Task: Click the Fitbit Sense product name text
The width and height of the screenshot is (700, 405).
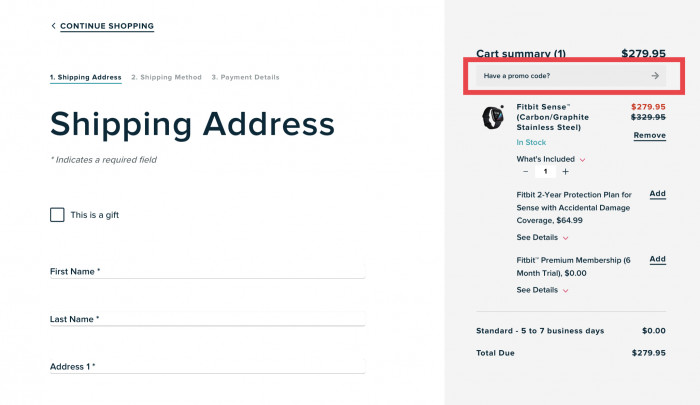Action: pos(553,117)
